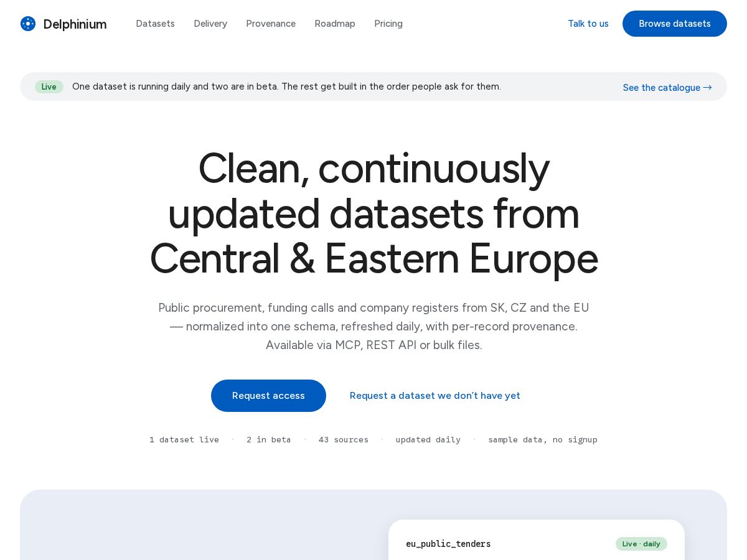Click the hero subtitle paragraph
This screenshot has height=560, width=747.
click(374, 326)
